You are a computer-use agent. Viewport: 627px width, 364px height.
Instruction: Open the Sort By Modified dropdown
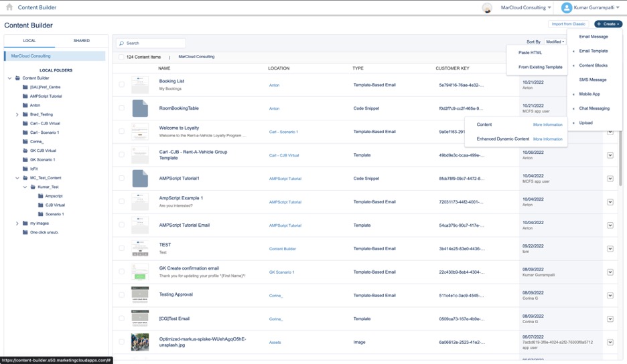tap(555, 41)
